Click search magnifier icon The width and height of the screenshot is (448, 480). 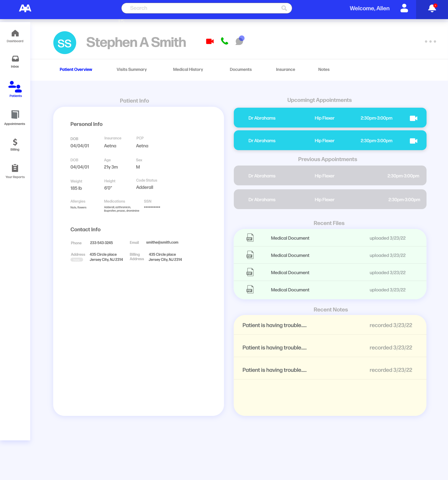point(284,8)
